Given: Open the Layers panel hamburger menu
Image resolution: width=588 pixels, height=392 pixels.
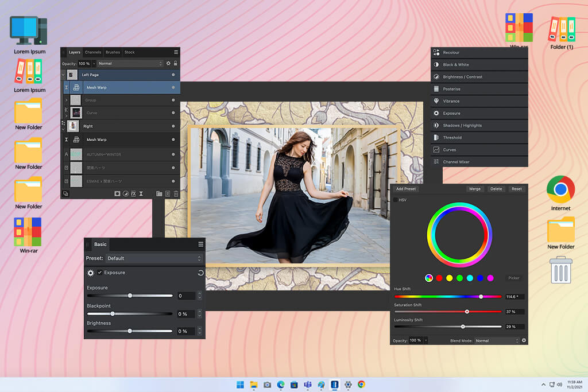Looking at the screenshot, I should (x=176, y=52).
